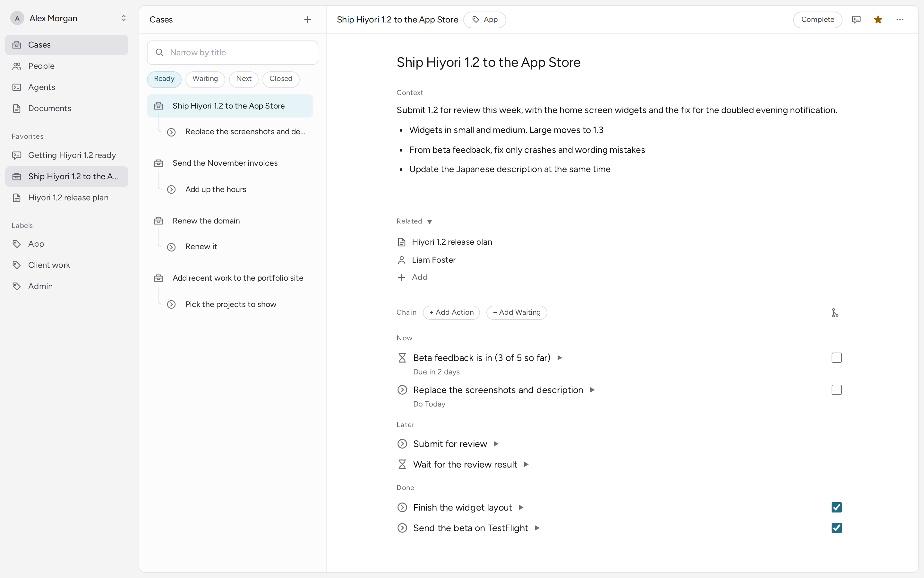The width and height of the screenshot is (924, 578).
Task: Collapse the Related section arrow
Action: 429,222
